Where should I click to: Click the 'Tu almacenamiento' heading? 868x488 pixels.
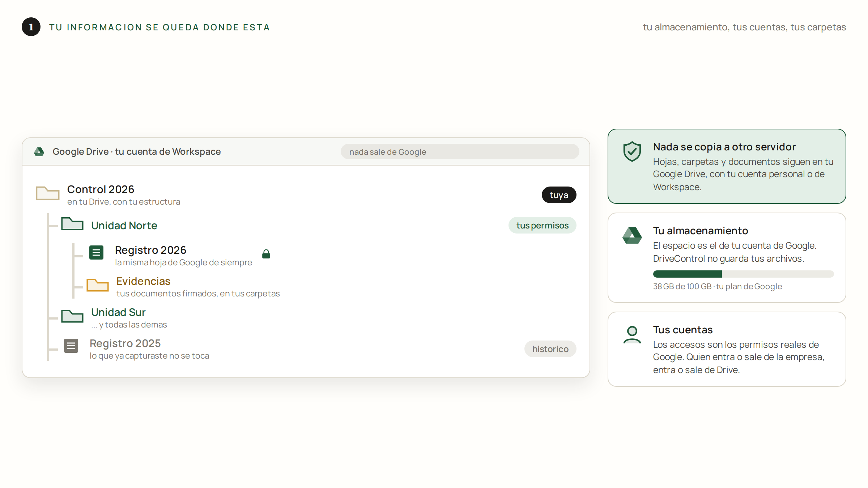(701, 231)
